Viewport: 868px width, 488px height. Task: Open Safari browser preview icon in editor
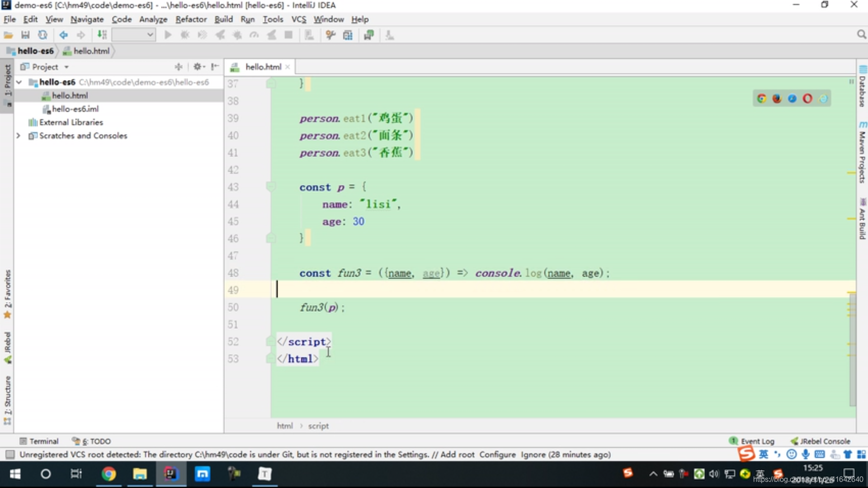(x=793, y=99)
